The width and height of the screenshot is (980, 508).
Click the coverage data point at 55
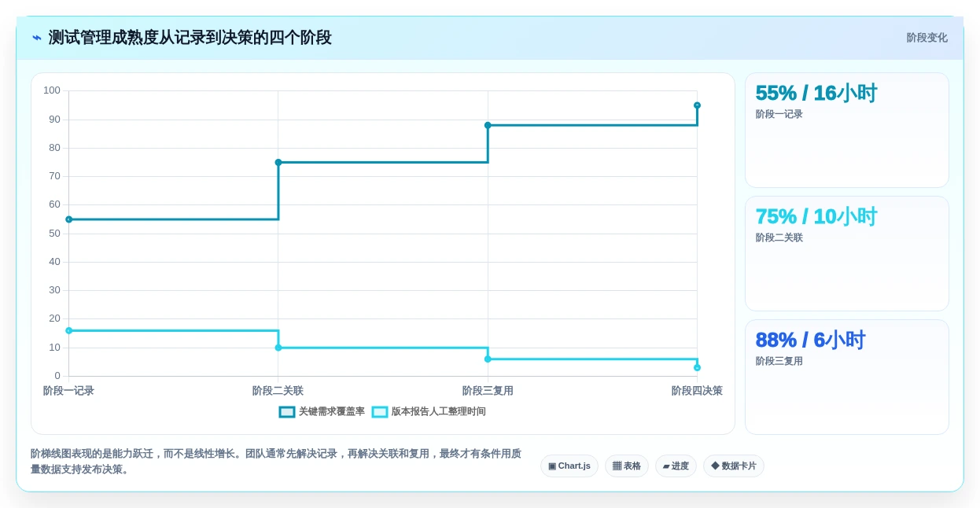click(x=68, y=219)
